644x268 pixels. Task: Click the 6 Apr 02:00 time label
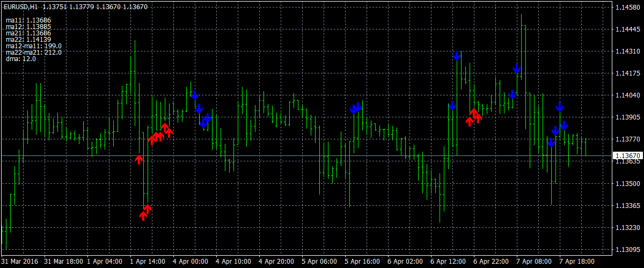405,262
